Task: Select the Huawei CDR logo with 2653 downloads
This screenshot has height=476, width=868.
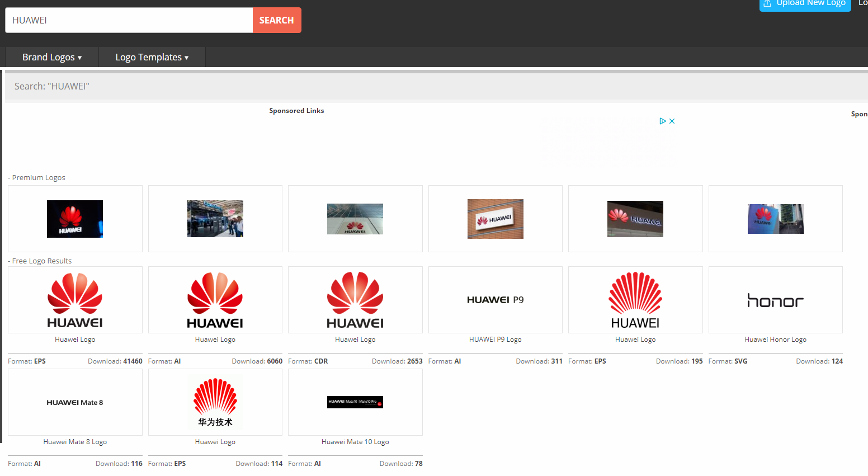Action: tap(355, 300)
